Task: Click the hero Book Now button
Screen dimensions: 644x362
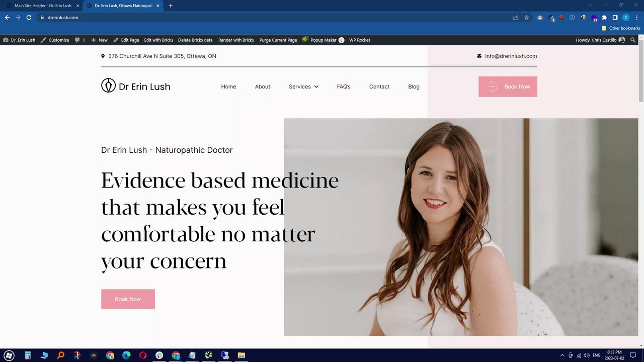Action: (128, 299)
